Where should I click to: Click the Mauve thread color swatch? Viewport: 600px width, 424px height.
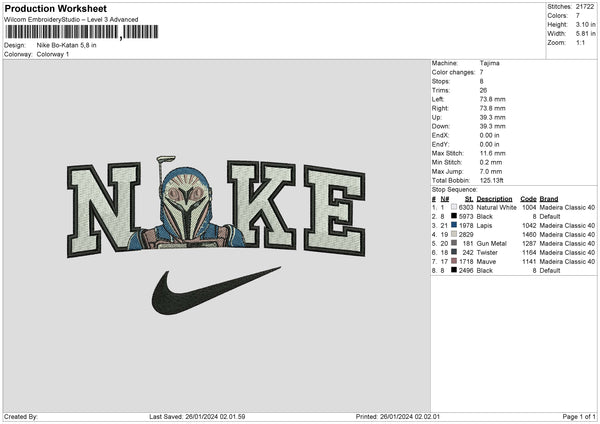(454, 261)
